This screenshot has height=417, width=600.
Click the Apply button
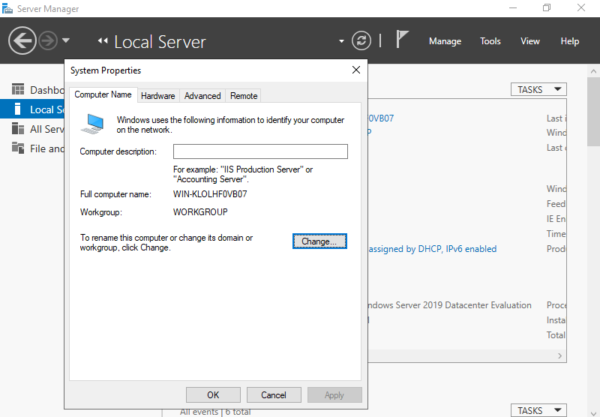click(x=334, y=395)
